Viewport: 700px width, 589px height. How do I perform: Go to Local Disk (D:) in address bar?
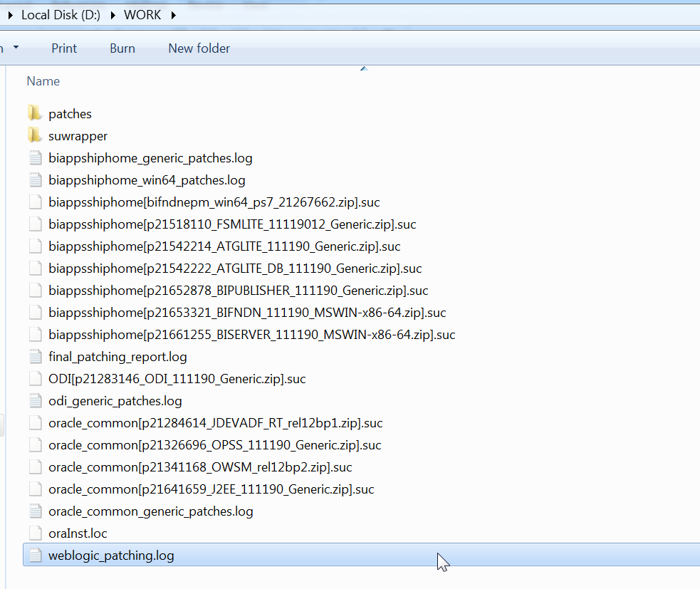point(61,15)
